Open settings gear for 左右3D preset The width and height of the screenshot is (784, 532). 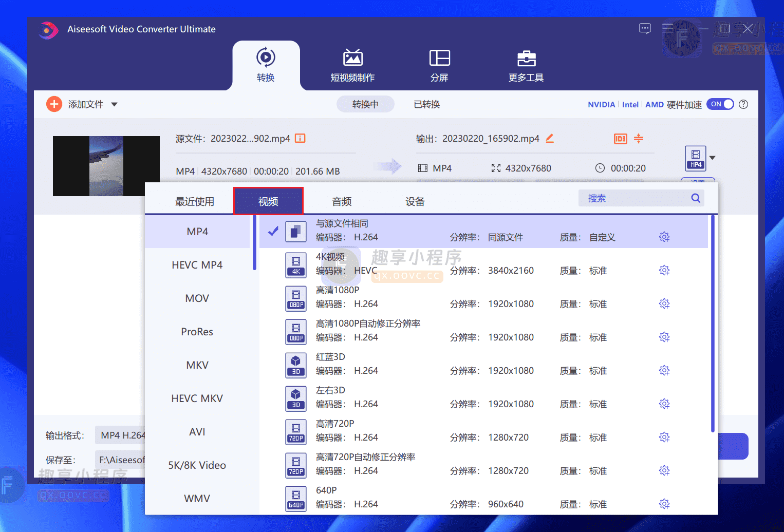pyautogui.click(x=664, y=404)
